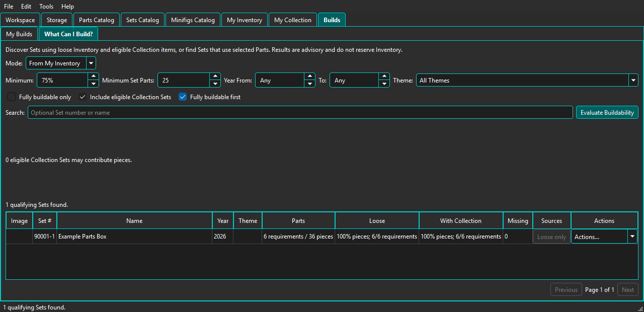The width and height of the screenshot is (644, 312).
Task: Select With Collection 100% pieces cell
Action: [461, 237]
